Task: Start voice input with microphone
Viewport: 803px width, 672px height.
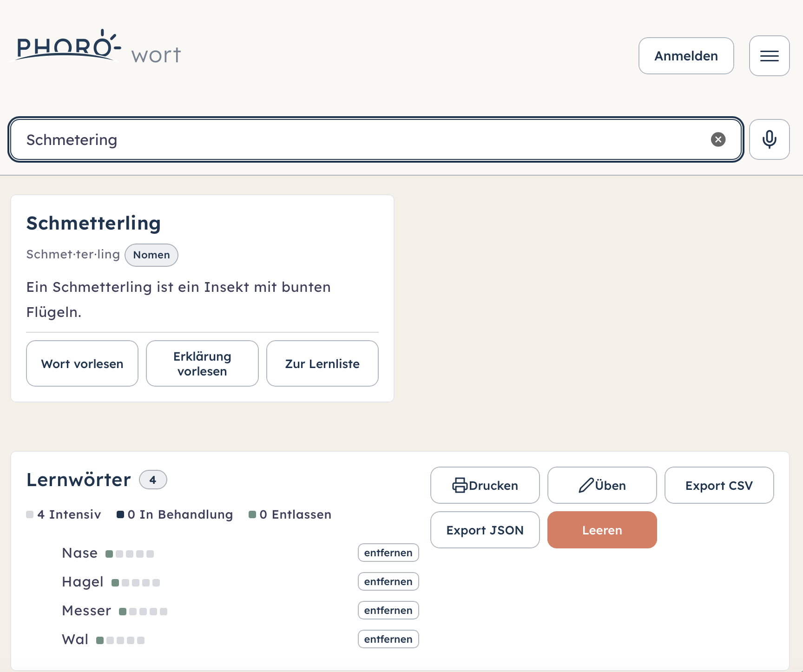Action: [769, 139]
